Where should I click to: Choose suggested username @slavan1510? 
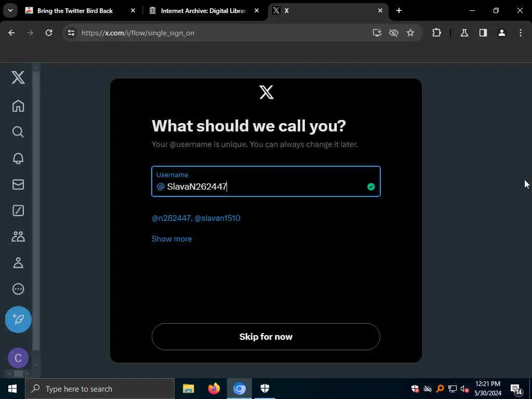(217, 218)
